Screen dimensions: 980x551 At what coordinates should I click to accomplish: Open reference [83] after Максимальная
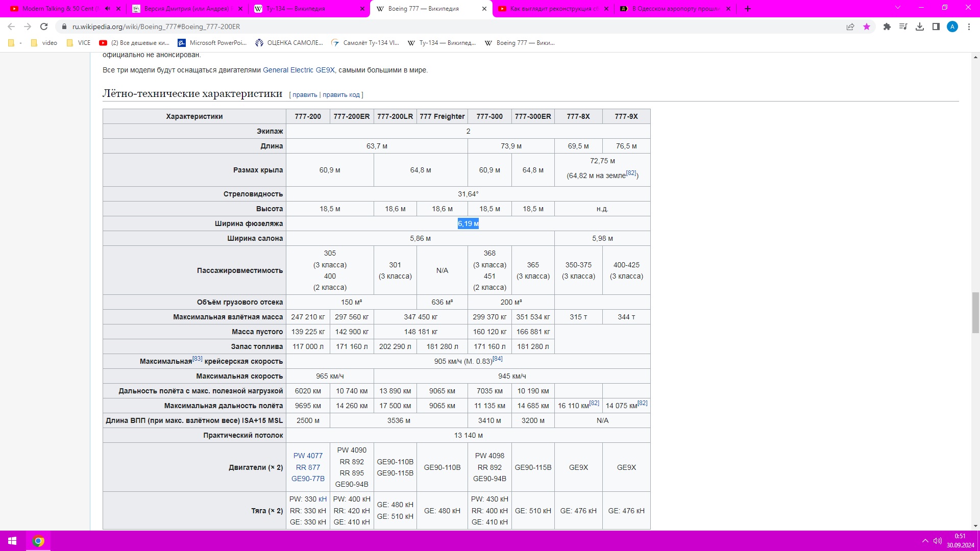[x=197, y=359]
